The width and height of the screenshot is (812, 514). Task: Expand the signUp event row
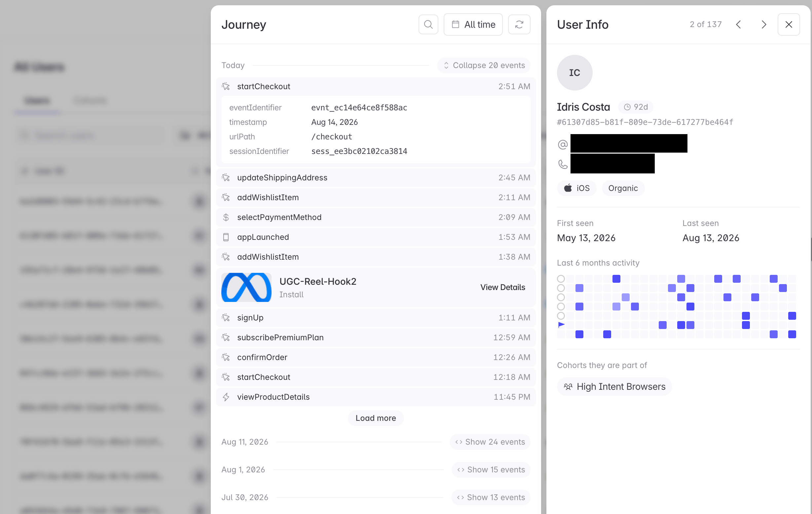(x=376, y=318)
